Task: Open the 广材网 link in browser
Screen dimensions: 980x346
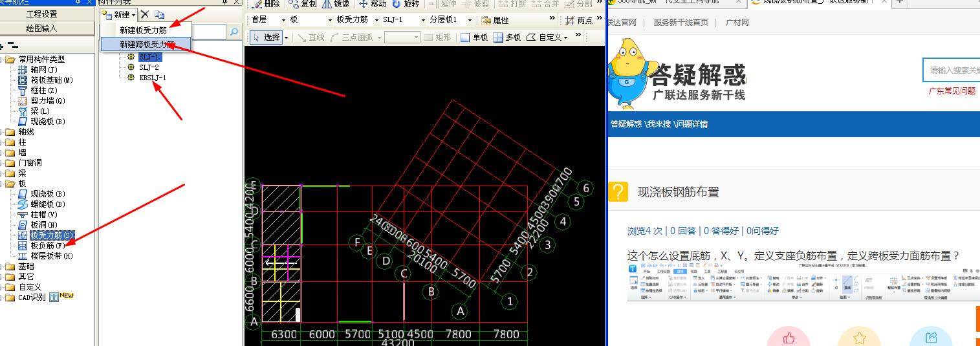Action: coord(737,22)
